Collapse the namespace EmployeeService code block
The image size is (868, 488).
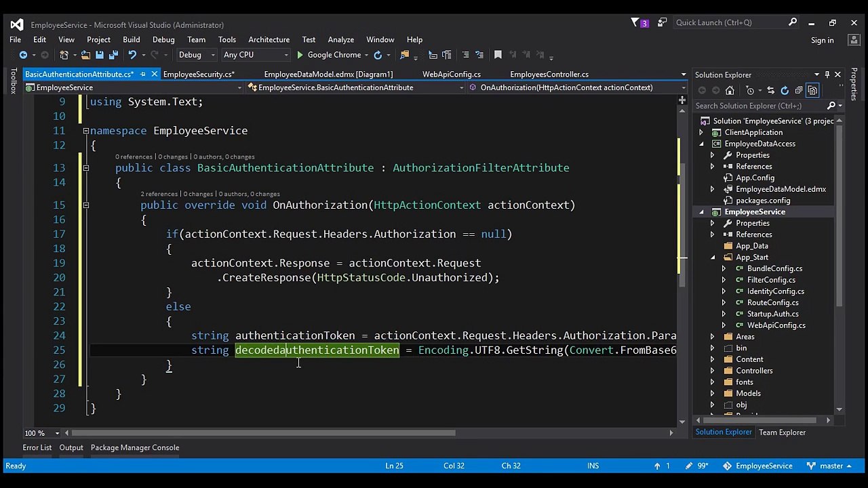[85, 131]
